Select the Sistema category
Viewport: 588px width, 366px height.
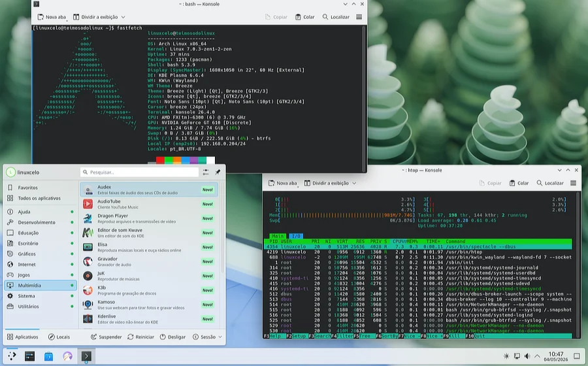[x=41, y=295]
